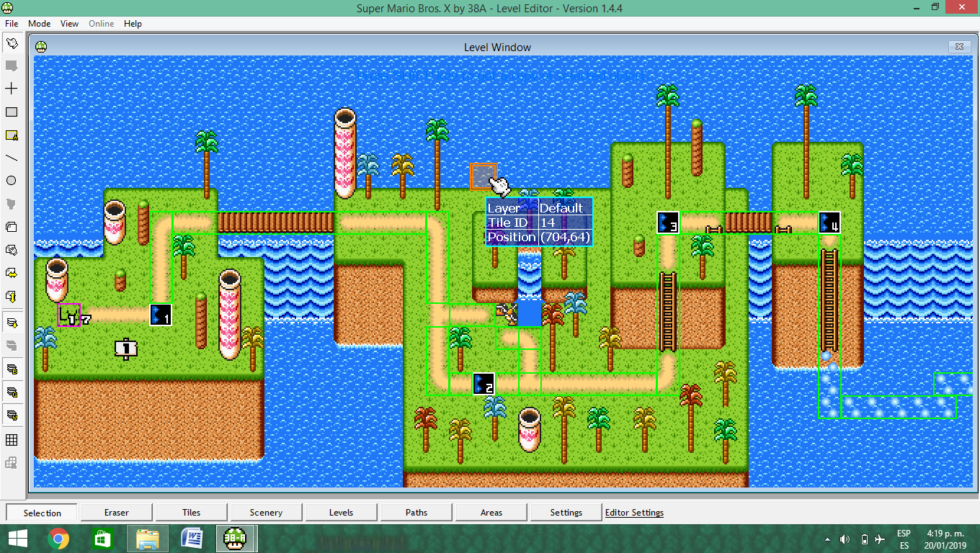This screenshot has width=980, height=553.
Task: Switch to the Selection tab
Action: click(x=43, y=513)
